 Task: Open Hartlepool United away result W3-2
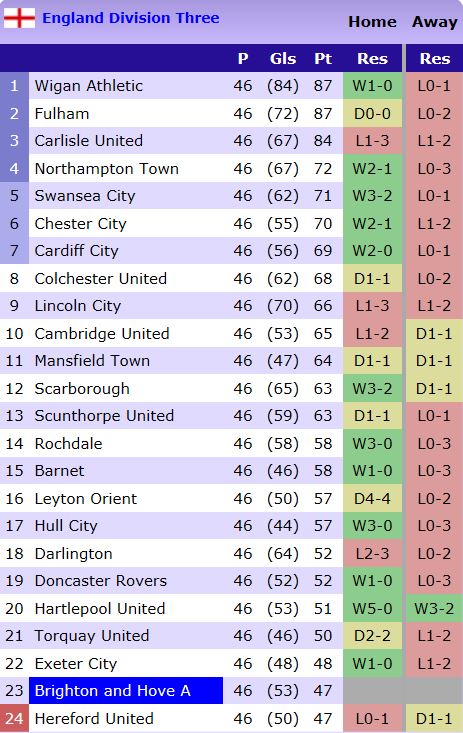pos(434,608)
